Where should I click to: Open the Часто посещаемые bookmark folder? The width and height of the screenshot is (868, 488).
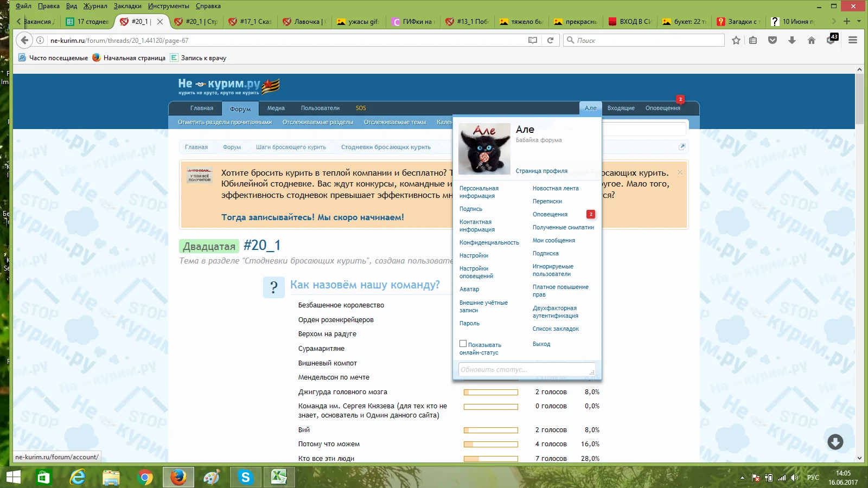click(x=53, y=57)
